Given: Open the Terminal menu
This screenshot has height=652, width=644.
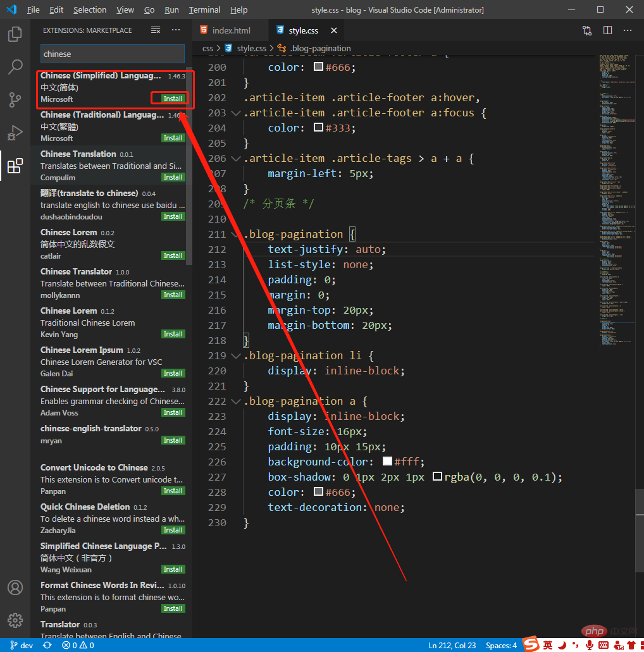Looking at the screenshot, I should (x=204, y=10).
